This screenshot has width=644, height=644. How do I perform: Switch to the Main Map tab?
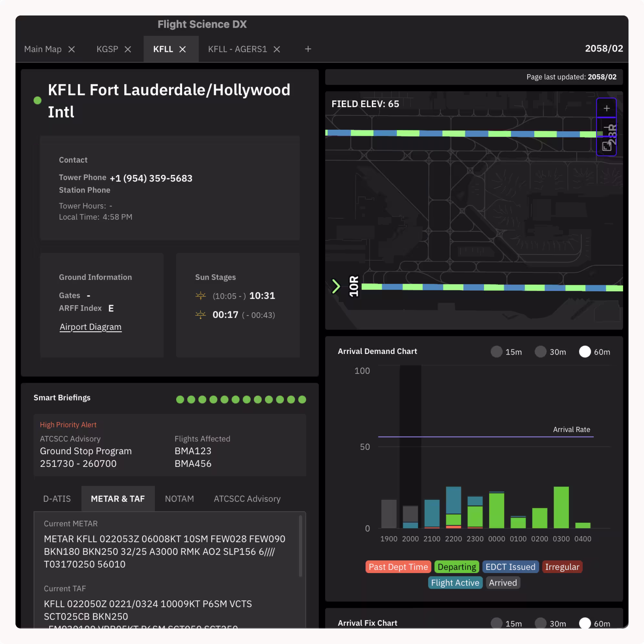43,49
